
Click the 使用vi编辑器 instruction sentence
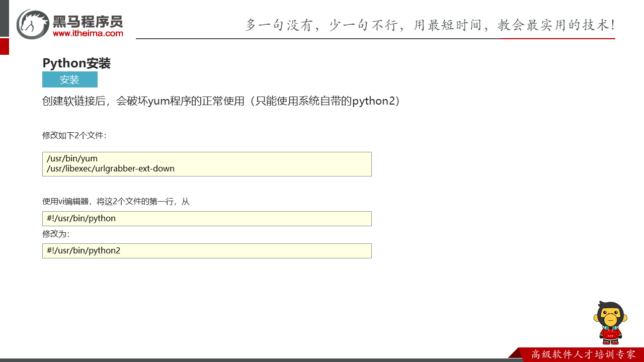point(116,202)
